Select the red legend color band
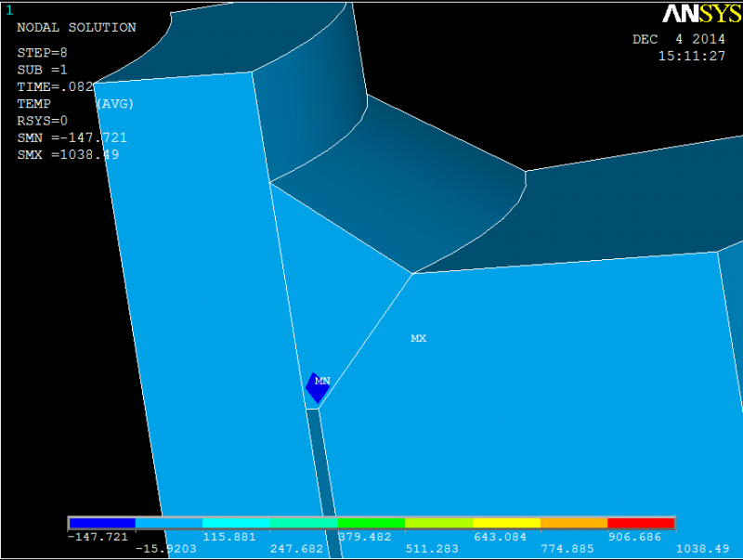The height and width of the screenshot is (560, 743). tap(641, 523)
